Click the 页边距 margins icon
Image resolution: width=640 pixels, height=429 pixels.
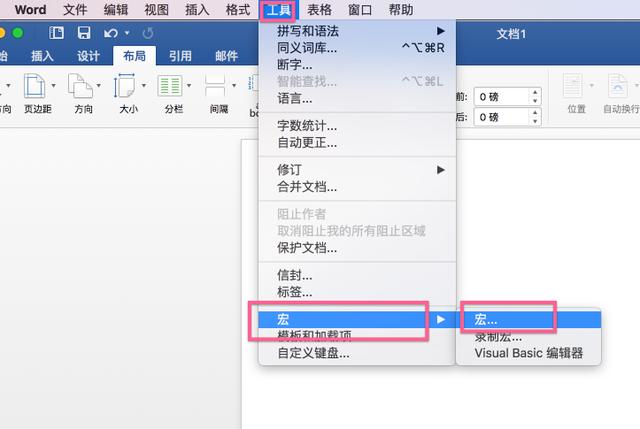[34, 86]
